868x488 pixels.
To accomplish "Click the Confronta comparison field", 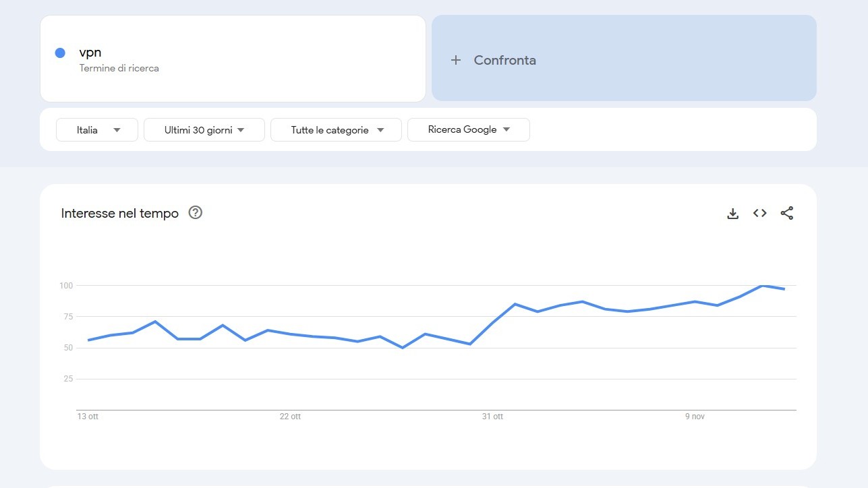I will (504, 60).
